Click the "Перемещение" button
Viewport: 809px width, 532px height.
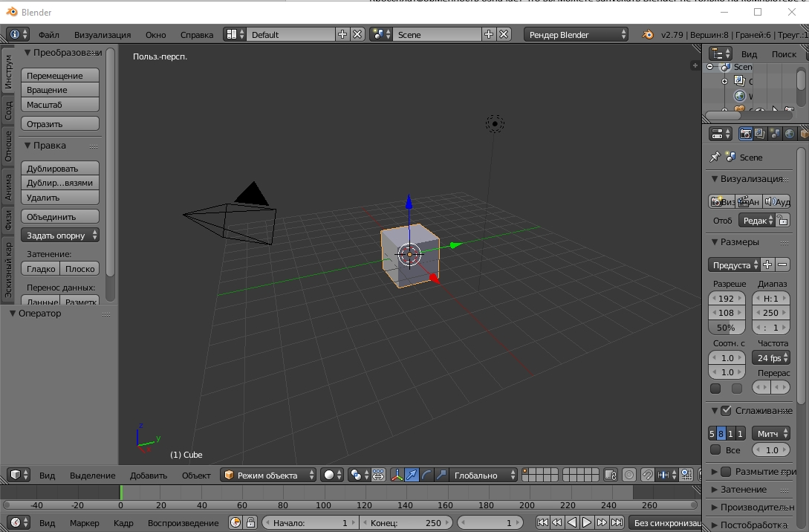pos(60,75)
